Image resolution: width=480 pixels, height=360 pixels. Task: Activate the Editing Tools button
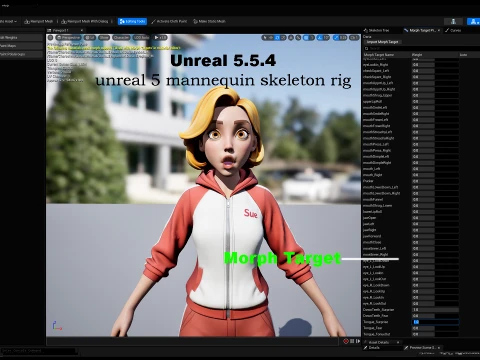point(132,21)
